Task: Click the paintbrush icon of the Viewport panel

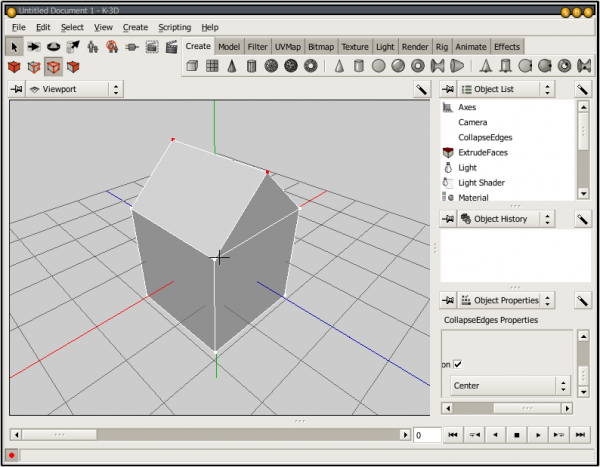Action: 422,89
